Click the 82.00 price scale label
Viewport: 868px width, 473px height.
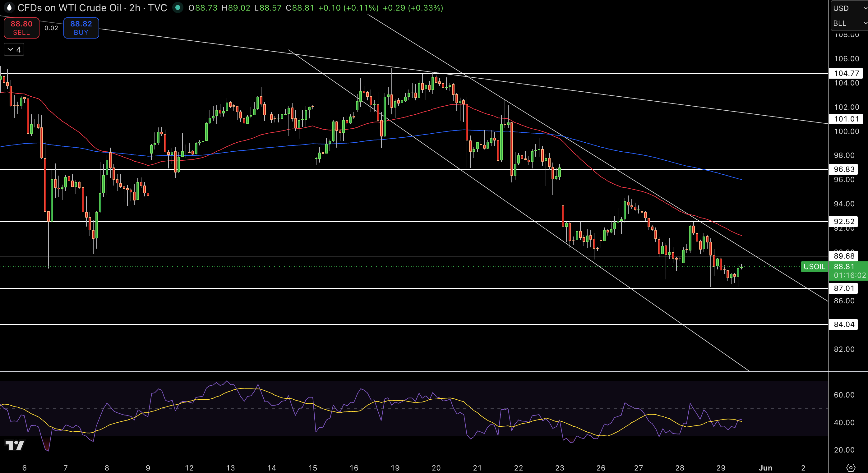[844, 349]
